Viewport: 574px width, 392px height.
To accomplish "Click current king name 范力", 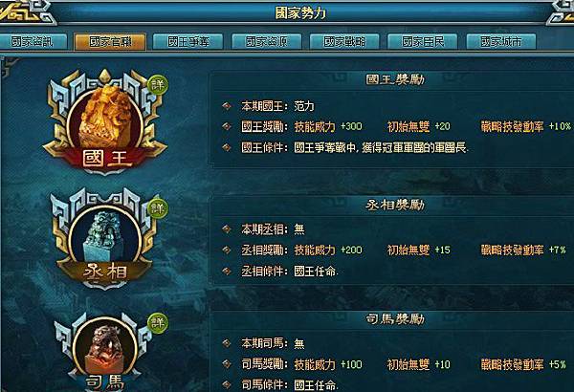I will (304, 106).
